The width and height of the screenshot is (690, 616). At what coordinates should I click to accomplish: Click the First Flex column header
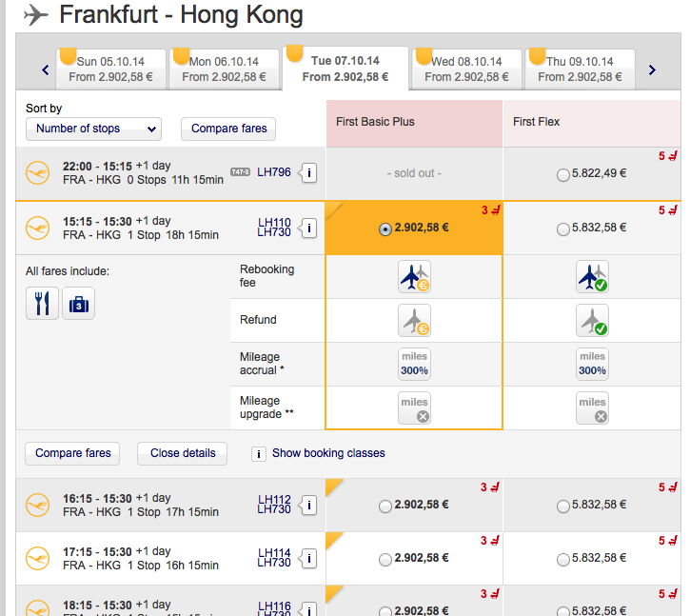click(x=592, y=123)
